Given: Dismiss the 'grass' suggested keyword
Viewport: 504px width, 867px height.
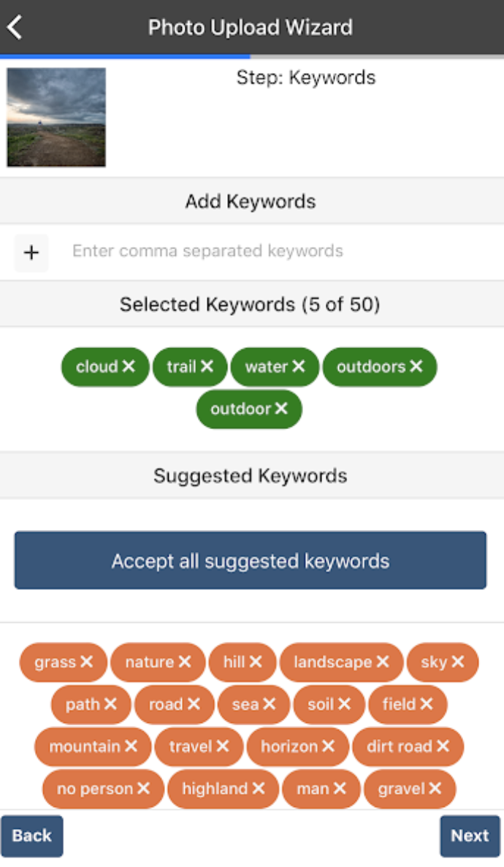Looking at the screenshot, I should click(x=87, y=662).
